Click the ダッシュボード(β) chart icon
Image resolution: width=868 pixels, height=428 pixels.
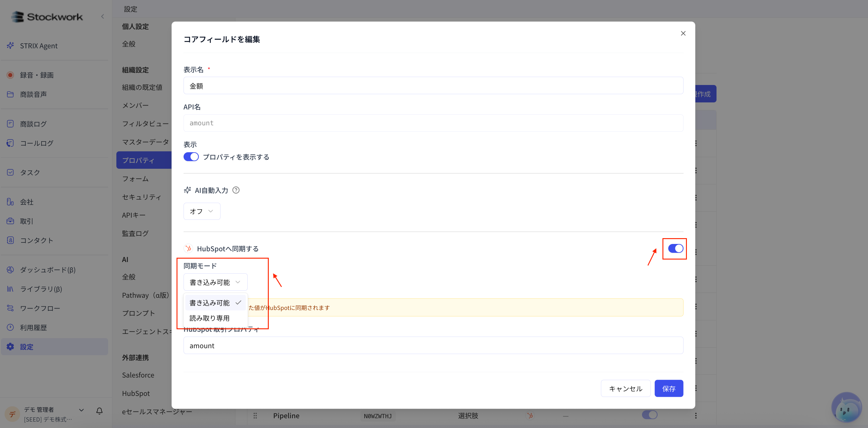10,269
